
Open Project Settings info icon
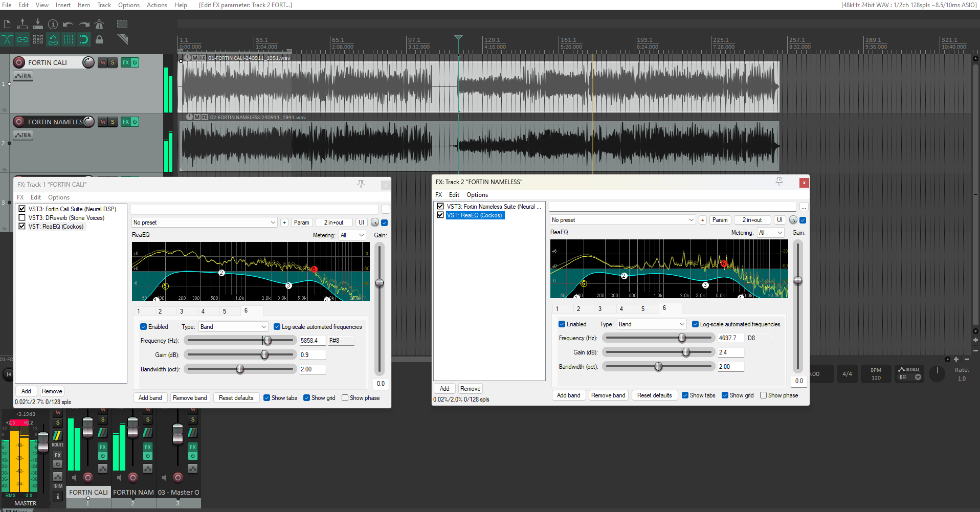[53, 24]
